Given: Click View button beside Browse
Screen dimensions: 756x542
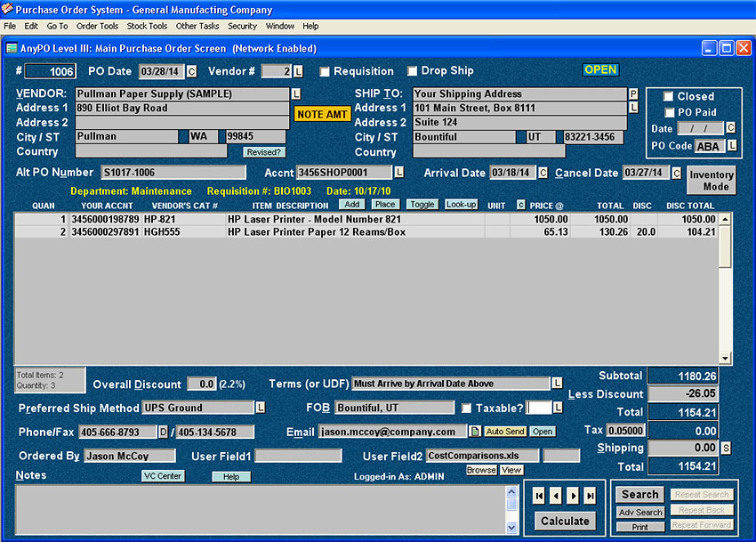Looking at the screenshot, I should click(511, 470).
